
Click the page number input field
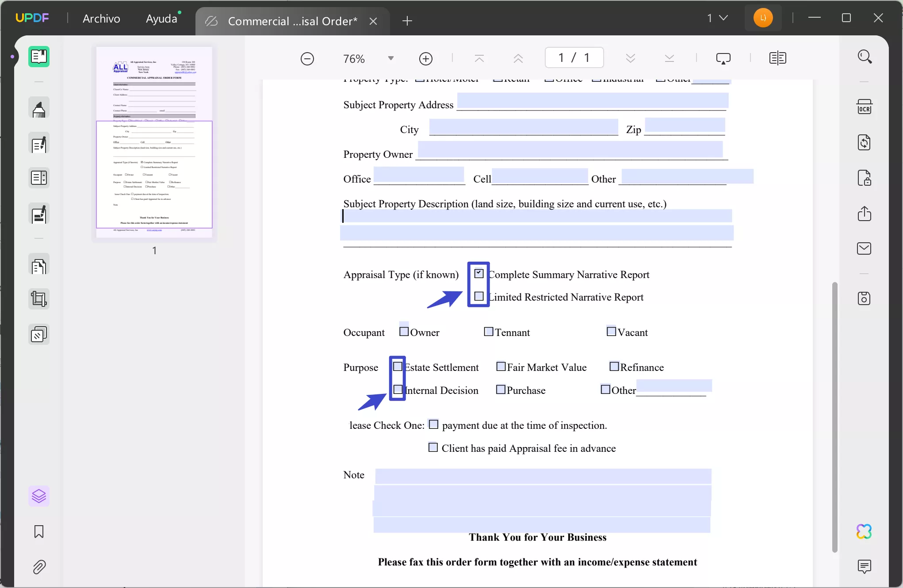point(574,58)
